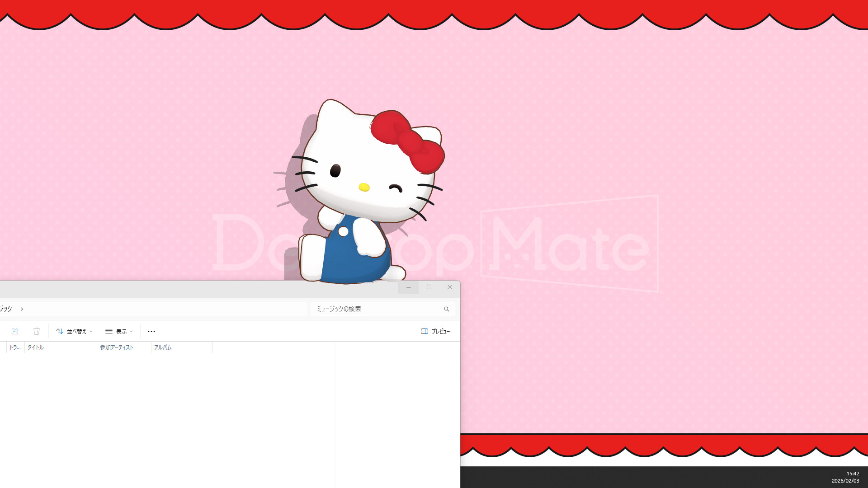Expand the 表示 view options dropdown chevron
The width and height of the screenshot is (868, 488).
[x=131, y=331]
